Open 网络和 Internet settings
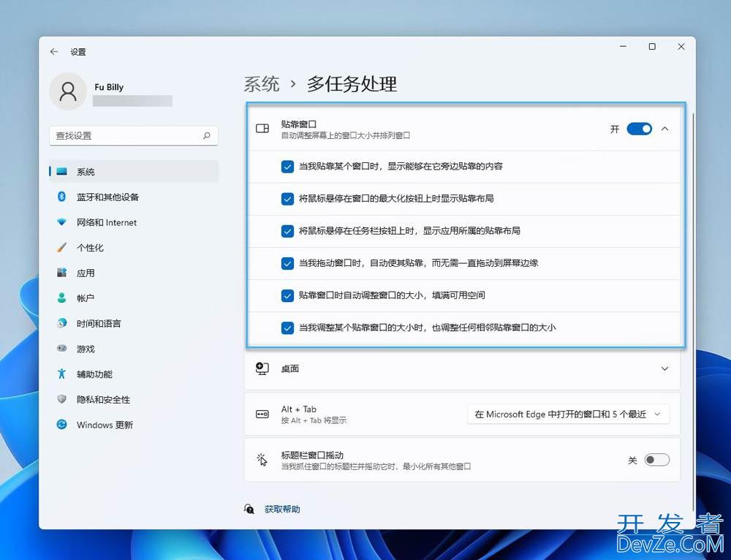Viewport: 731px width, 560px height. [133, 222]
